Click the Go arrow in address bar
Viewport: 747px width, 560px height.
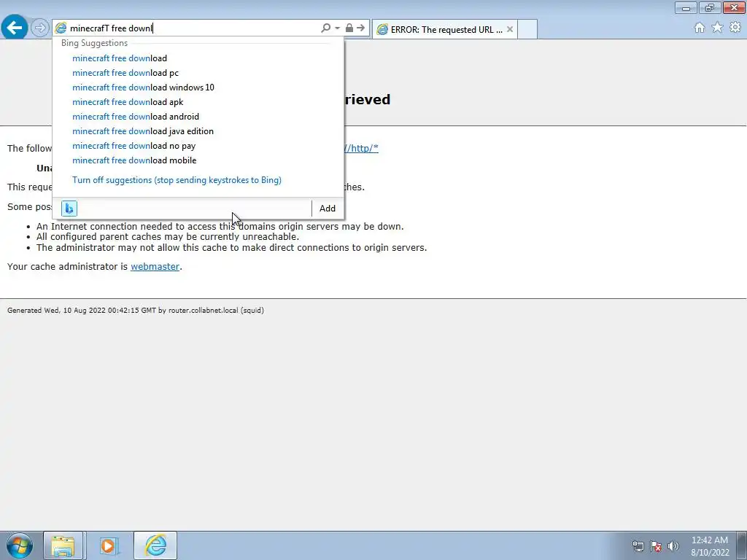point(360,28)
